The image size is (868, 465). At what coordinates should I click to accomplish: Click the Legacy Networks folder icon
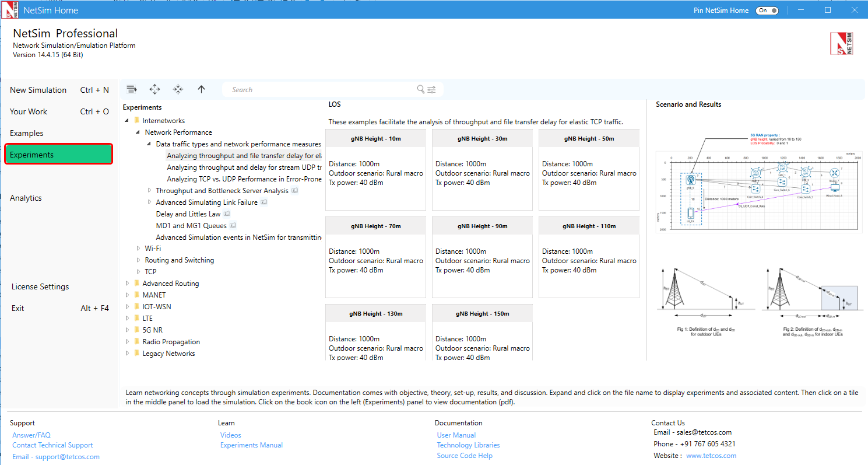coord(137,354)
